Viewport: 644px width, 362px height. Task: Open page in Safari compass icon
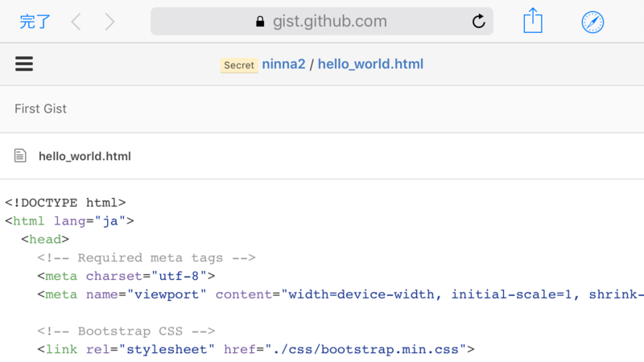[592, 23]
